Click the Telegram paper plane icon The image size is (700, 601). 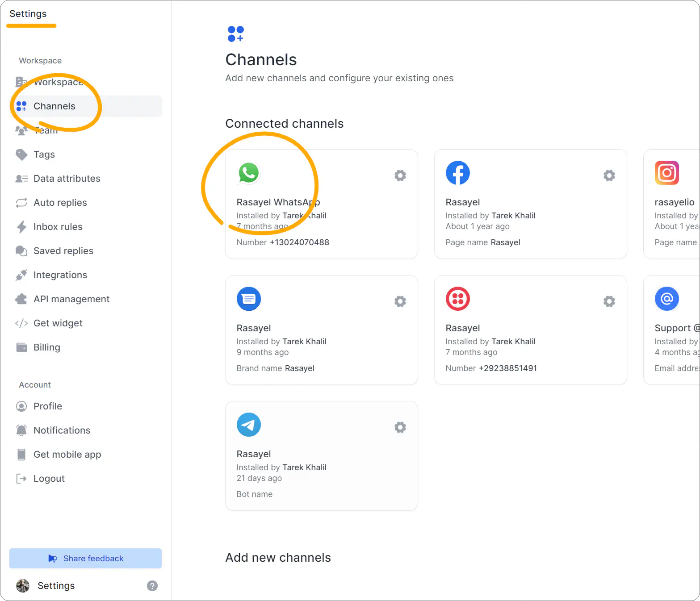pyautogui.click(x=249, y=425)
